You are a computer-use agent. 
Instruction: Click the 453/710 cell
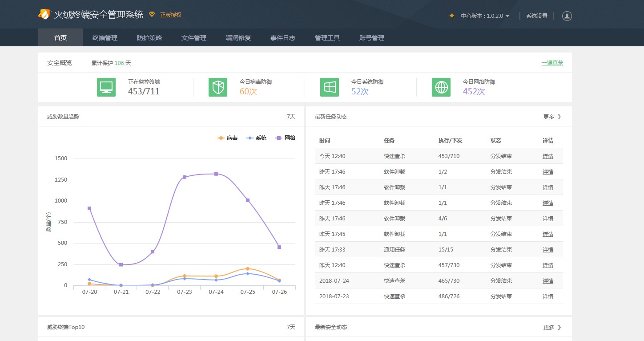(449, 156)
